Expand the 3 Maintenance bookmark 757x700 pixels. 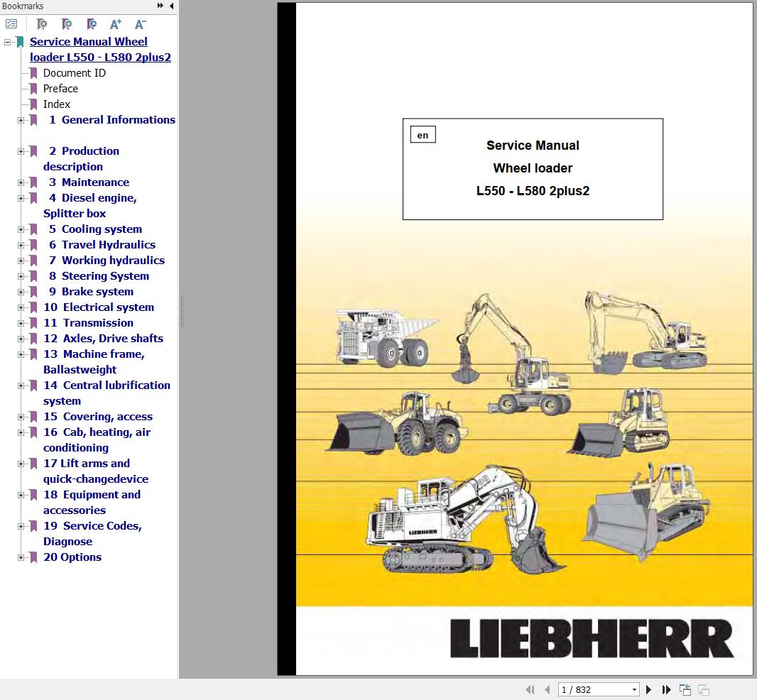(x=21, y=182)
